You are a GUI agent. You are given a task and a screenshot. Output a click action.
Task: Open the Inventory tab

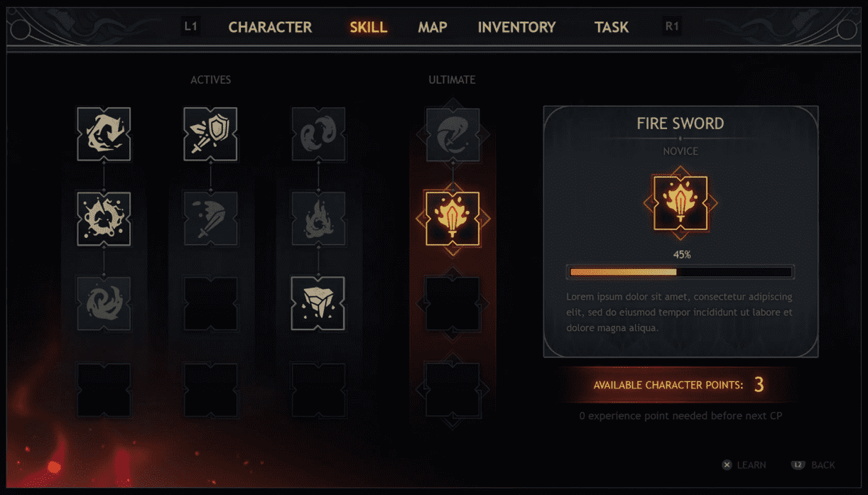pos(516,27)
